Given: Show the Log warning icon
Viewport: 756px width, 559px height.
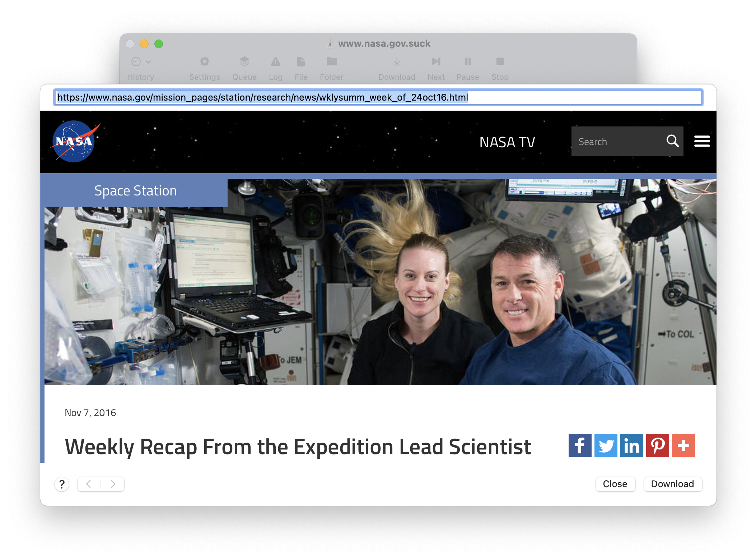Looking at the screenshot, I should 275,62.
